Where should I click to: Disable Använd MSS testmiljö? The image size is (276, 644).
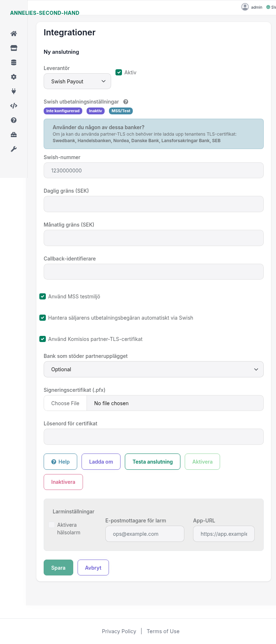click(x=43, y=296)
